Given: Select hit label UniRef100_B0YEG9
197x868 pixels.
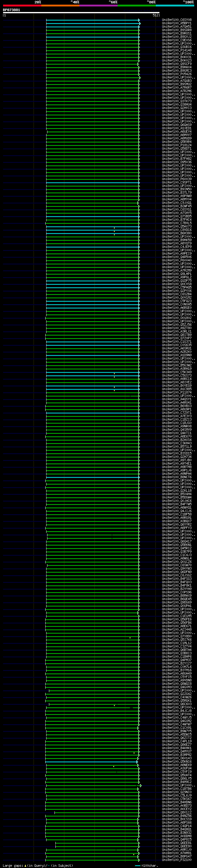Looking at the screenshot, I should (177, 386).
